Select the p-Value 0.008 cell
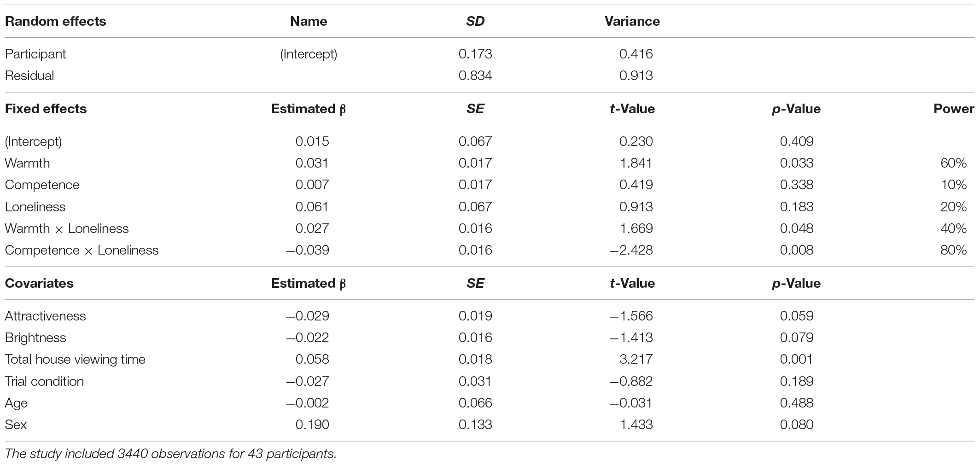Viewport: 980px width, 466px height. [797, 250]
